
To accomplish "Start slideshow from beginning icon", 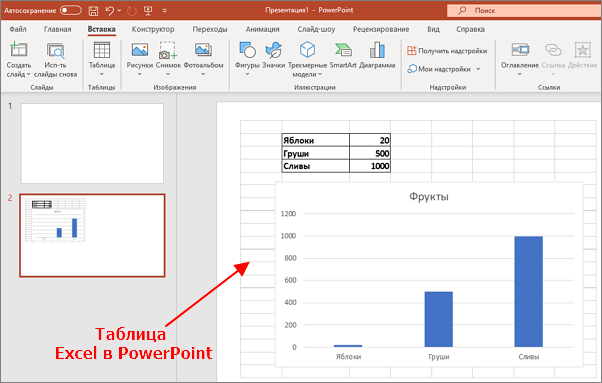I will coord(148,11).
